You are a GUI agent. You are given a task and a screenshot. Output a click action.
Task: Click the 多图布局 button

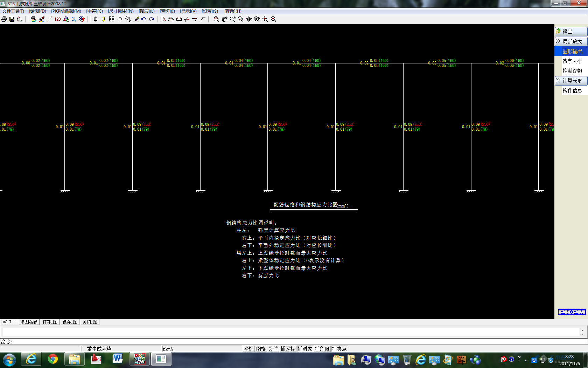[29, 322]
